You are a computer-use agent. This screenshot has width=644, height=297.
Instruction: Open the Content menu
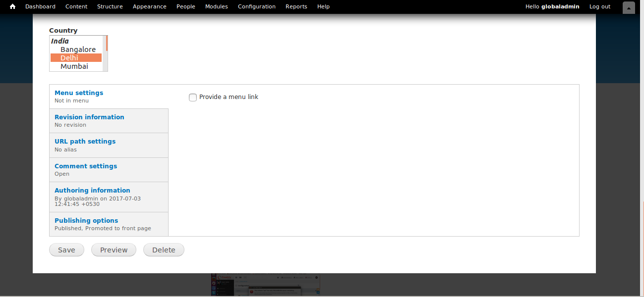(x=76, y=6)
